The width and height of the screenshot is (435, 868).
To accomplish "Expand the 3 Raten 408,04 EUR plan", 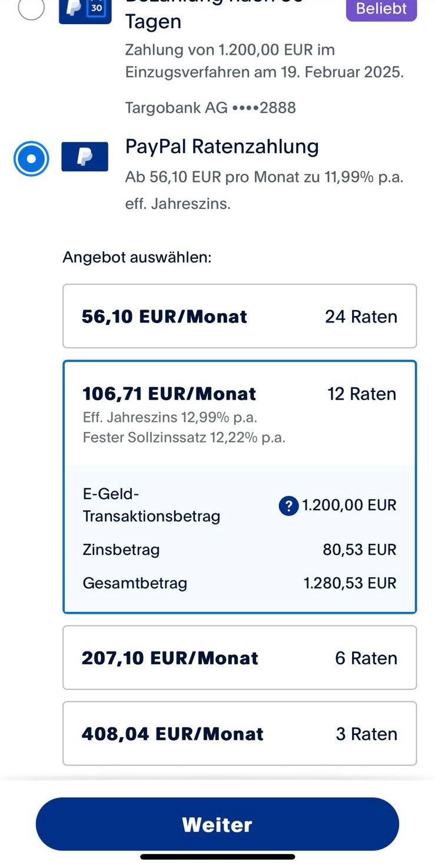I will pyautogui.click(x=240, y=734).
